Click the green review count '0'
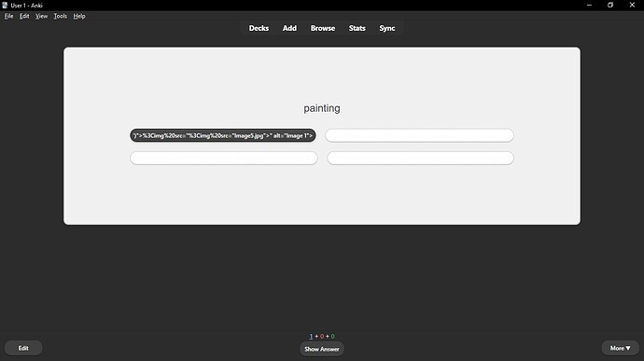The image size is (644, 361). [332, 337]
